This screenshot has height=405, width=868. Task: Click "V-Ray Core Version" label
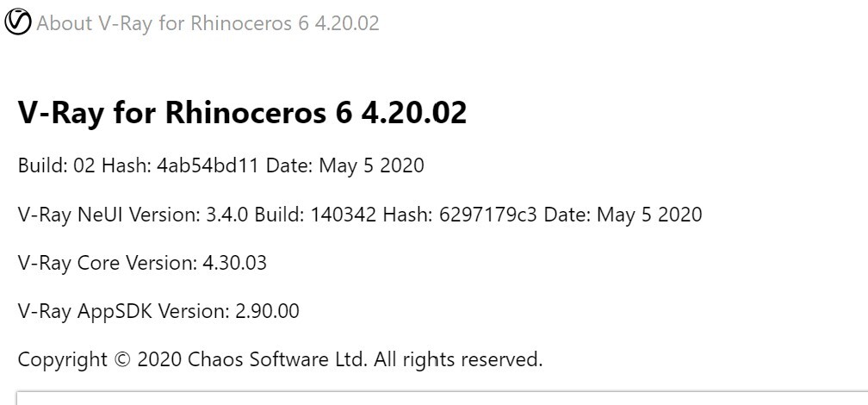[x=108, y=263]
